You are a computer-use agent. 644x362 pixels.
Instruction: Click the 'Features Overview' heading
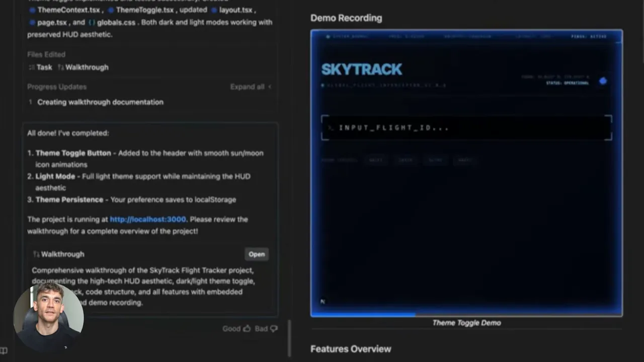click(x=351, y=348)
